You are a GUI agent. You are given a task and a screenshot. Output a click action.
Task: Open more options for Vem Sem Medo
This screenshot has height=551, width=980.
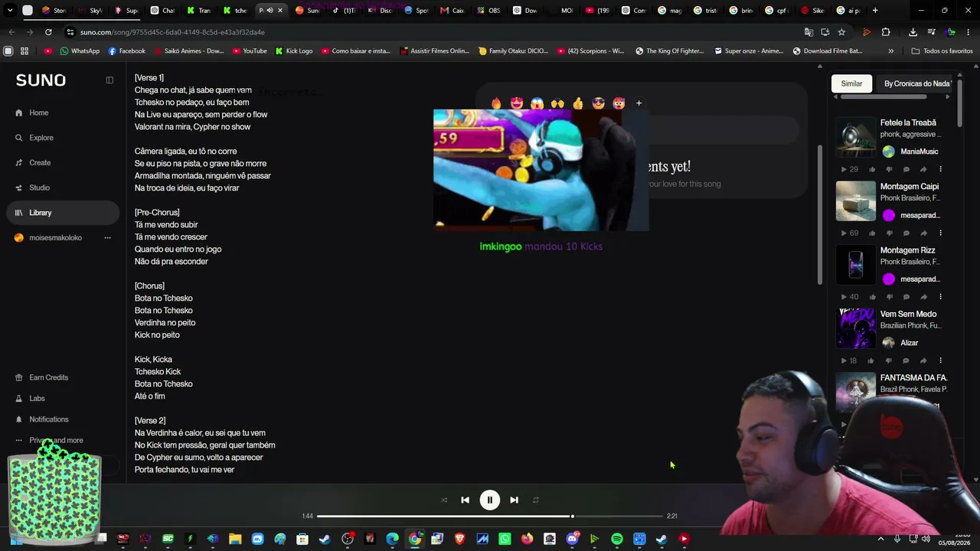941,360
